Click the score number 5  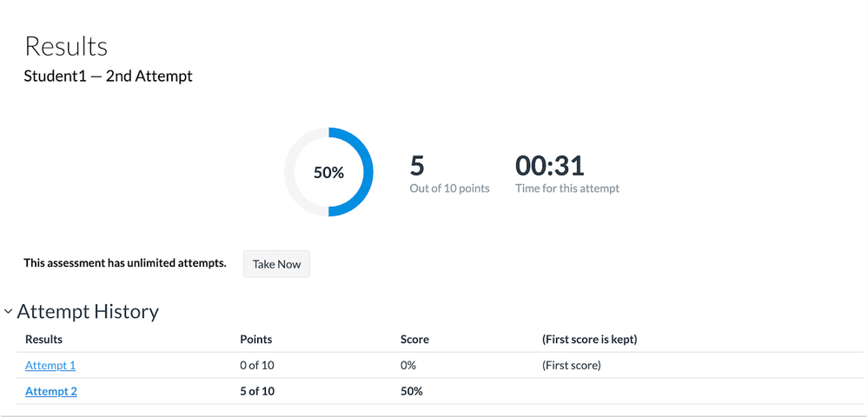[x=417, y=166]
